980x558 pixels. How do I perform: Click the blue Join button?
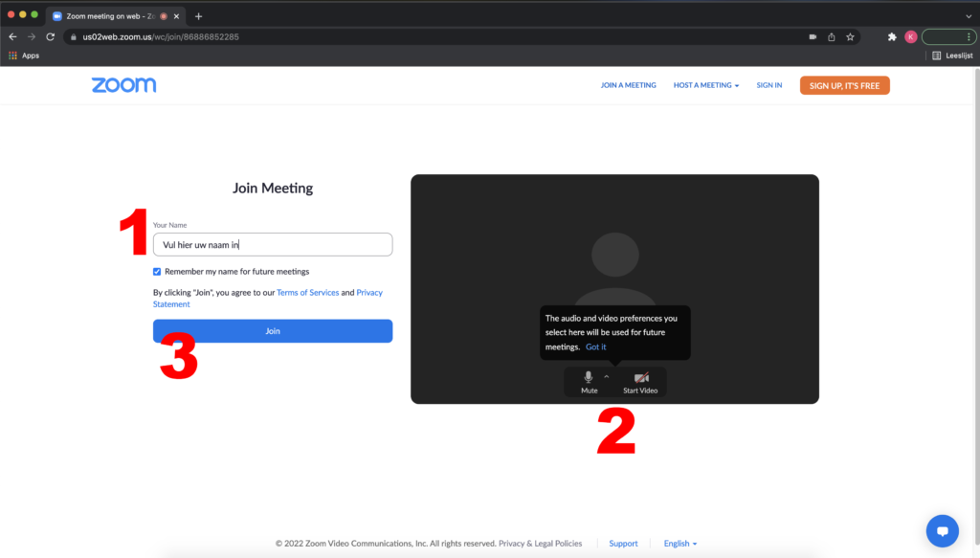point(273,331)
